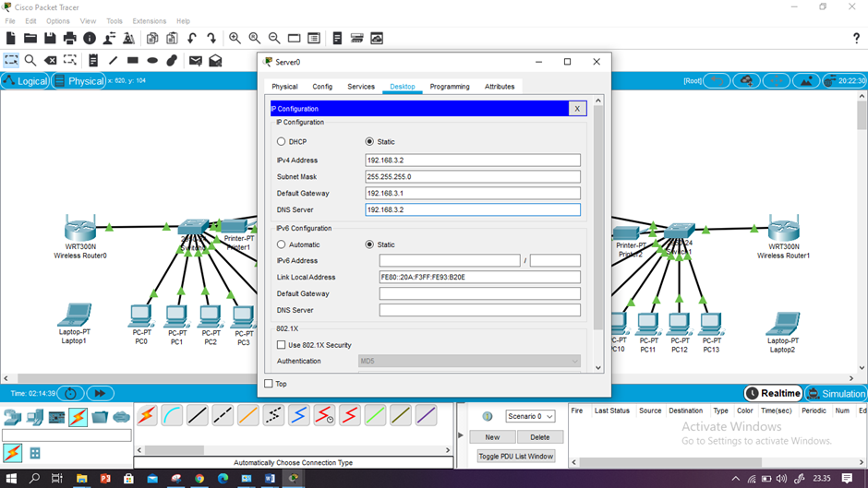Viewport: 868px width, 488px height.
Task: Open the Services tab in Server0
Action: pos(361,87)
